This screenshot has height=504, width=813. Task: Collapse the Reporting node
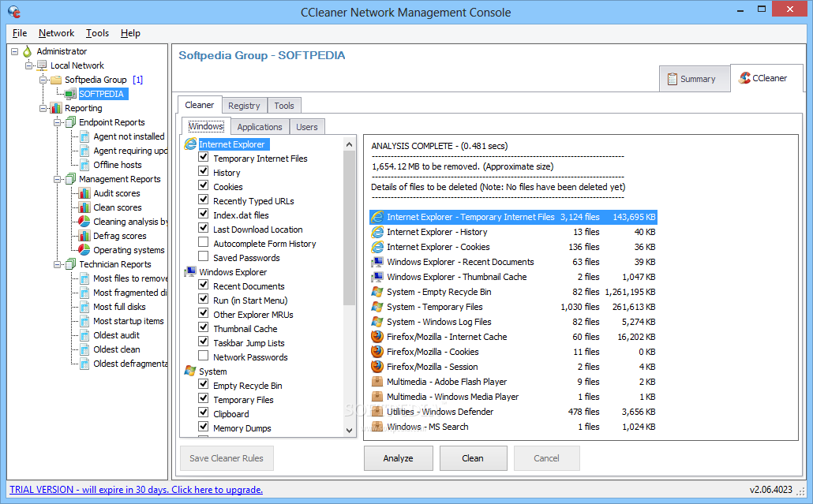(x=43, y=108)
